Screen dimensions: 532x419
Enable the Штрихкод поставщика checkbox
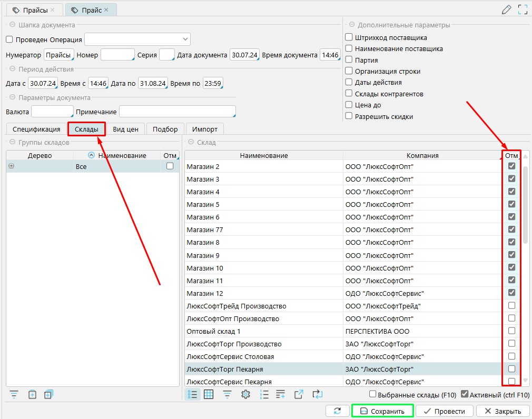[349, 37]
